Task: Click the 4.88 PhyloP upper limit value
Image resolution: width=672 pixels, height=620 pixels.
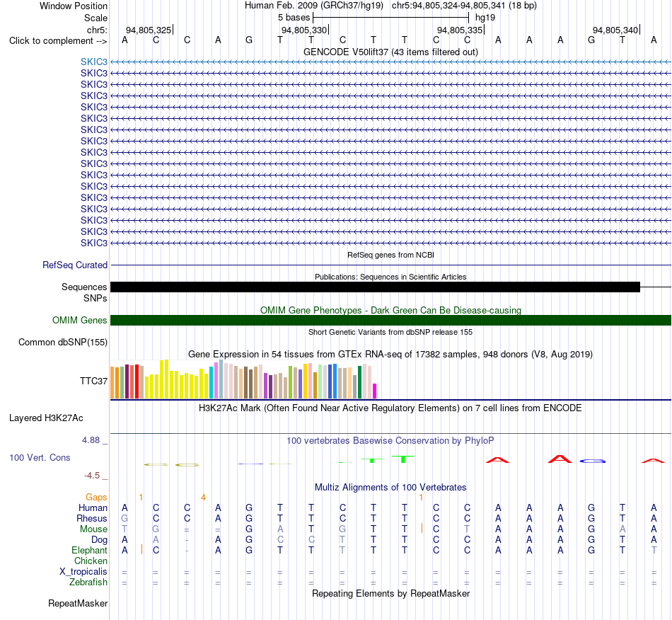Action: (x=91, y=440)
